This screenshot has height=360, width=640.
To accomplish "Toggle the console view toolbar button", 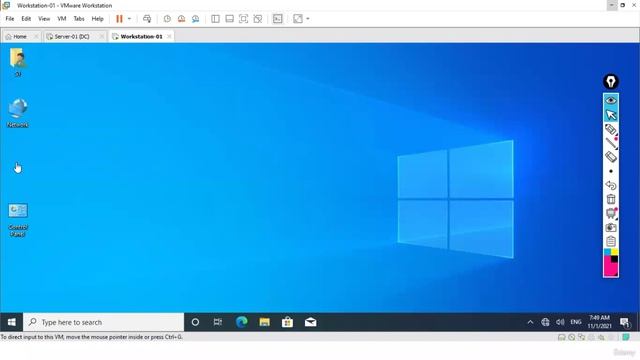I will coord(278,19).
